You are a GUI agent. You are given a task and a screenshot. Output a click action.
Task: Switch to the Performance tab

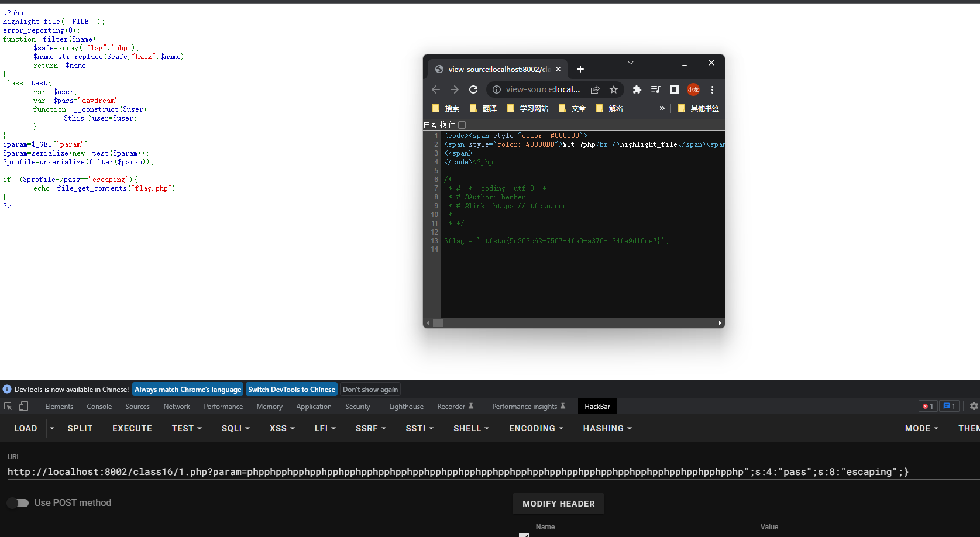click(223, 407)
